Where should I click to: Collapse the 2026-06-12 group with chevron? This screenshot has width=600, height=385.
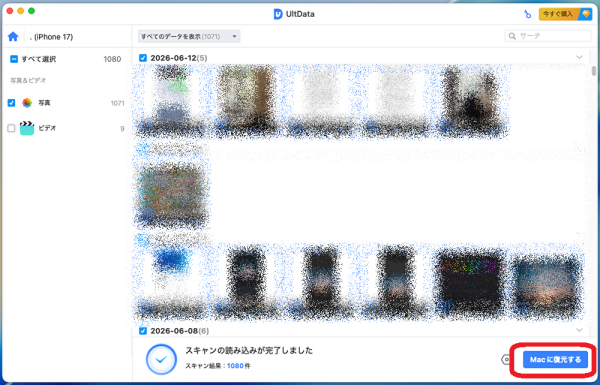click(579, 57)
